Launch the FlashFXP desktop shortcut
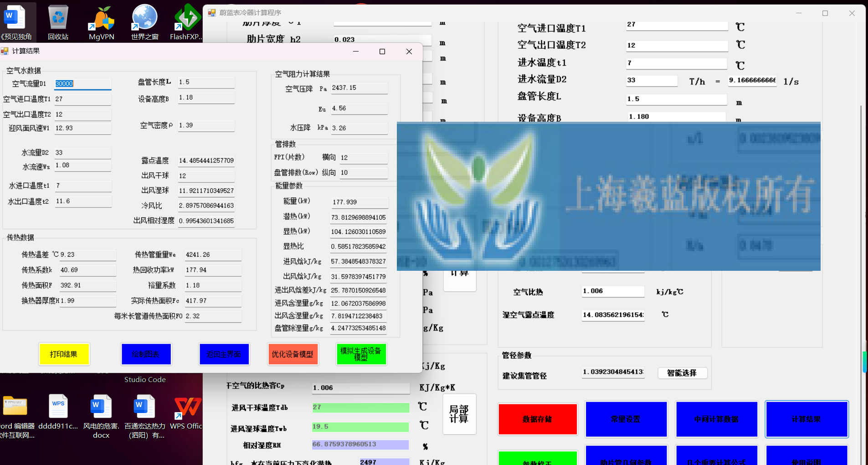Image resolution: width=868 pixels, height=465 pixels. coord(186,22)
